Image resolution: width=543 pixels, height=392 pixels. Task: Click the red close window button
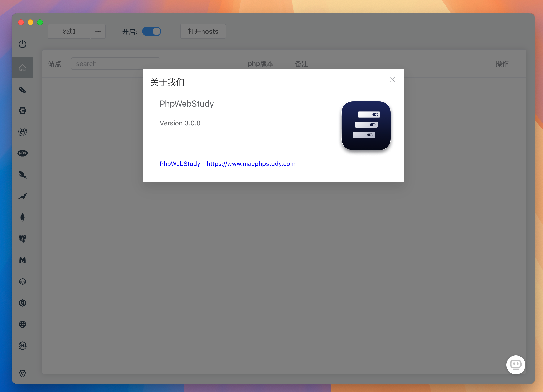click(x=21, y=22)
